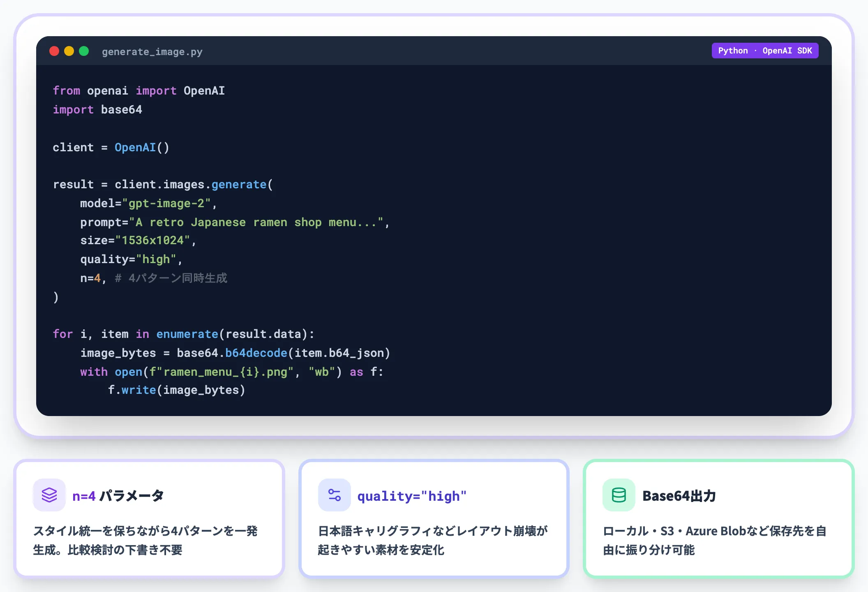The height and width of the screenshot is (592, 868).
Task: Click the generate_image.py filename label
Action: [x=152, y=51]
